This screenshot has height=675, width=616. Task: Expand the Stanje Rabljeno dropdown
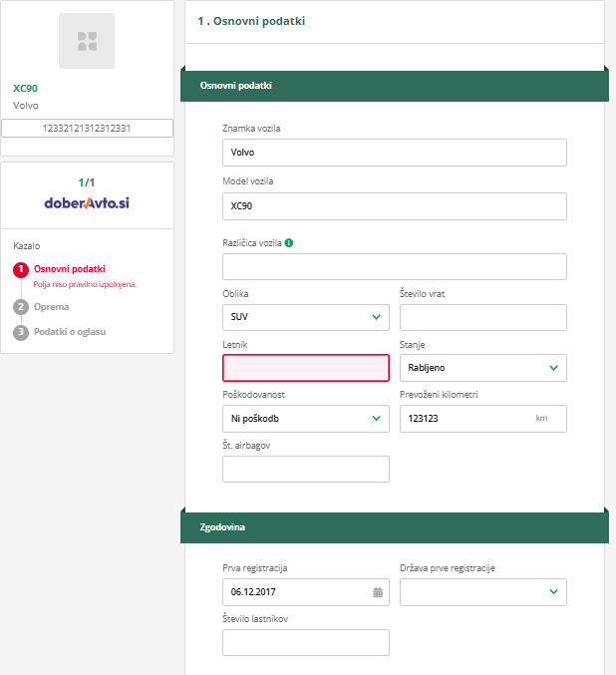pos(482,368)
